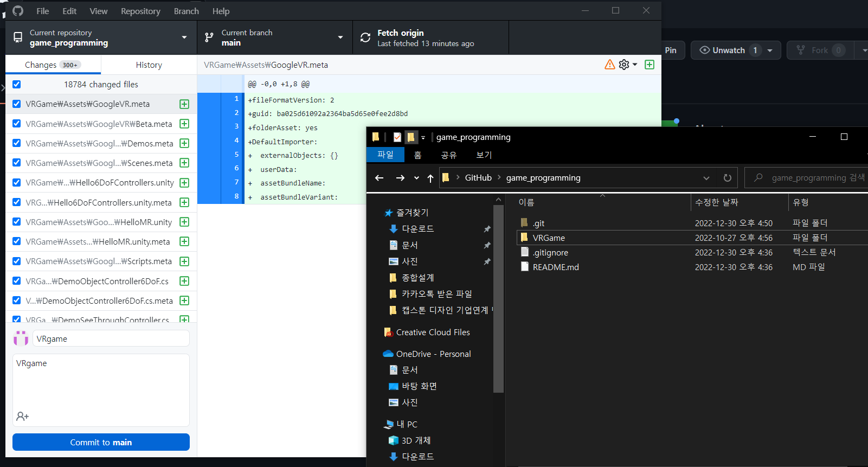Viewport: 868px width, 467px height.
Task: Click the Explorer refresh icon
Action: (728, 178)
